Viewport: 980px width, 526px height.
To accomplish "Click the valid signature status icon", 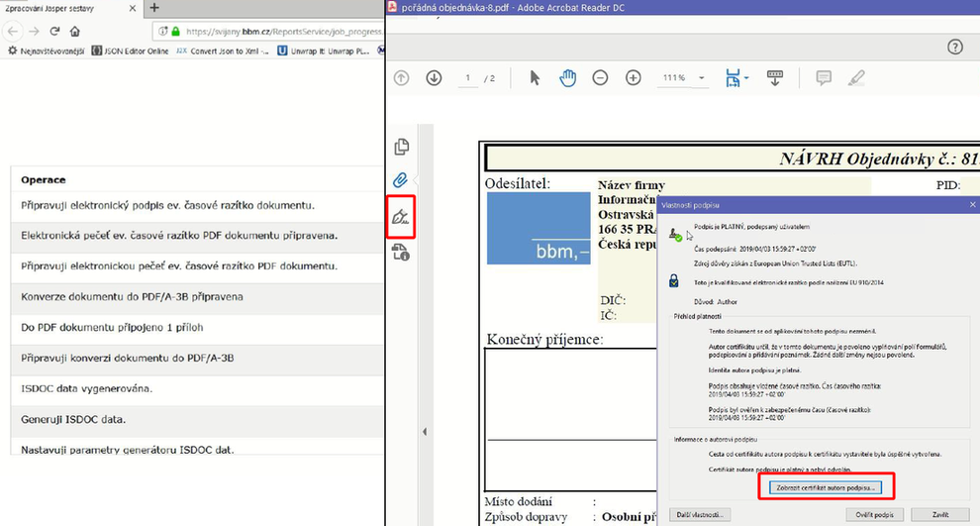I will click(x=675, y=235).
